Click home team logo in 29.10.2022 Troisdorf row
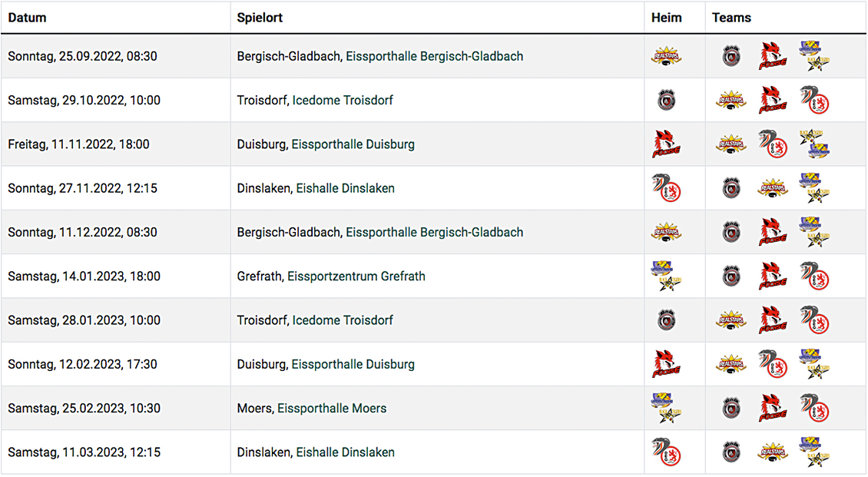This screenshot has height=477, width=868. click(x=666, y=100)
